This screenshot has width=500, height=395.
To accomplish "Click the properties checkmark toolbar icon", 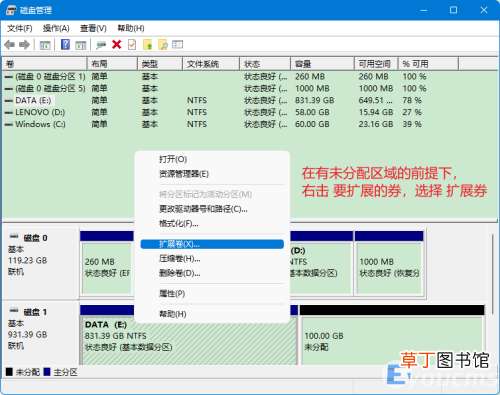I will [132, 44].
